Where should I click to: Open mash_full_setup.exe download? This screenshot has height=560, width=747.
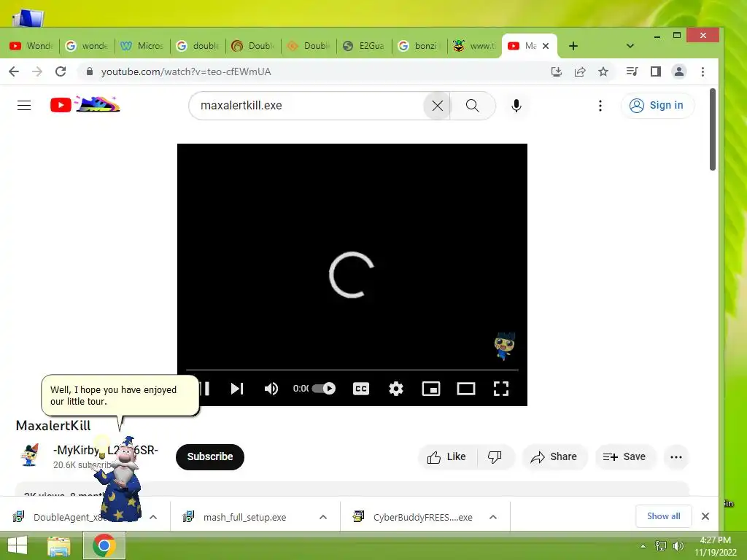click(244, 517)
